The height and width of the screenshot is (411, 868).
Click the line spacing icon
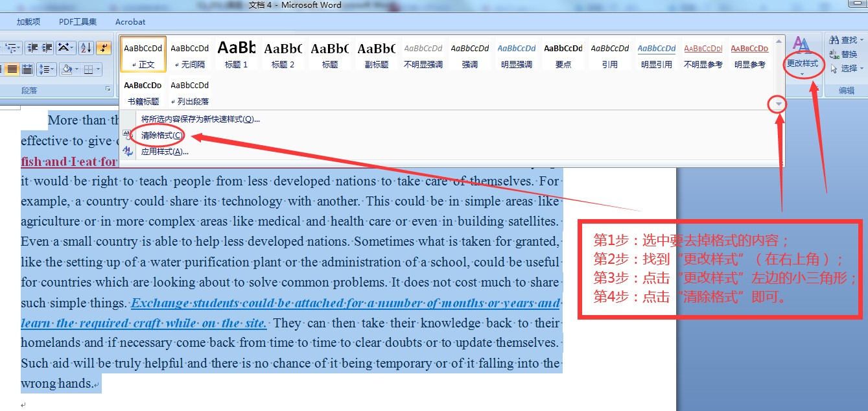point(44,69)
